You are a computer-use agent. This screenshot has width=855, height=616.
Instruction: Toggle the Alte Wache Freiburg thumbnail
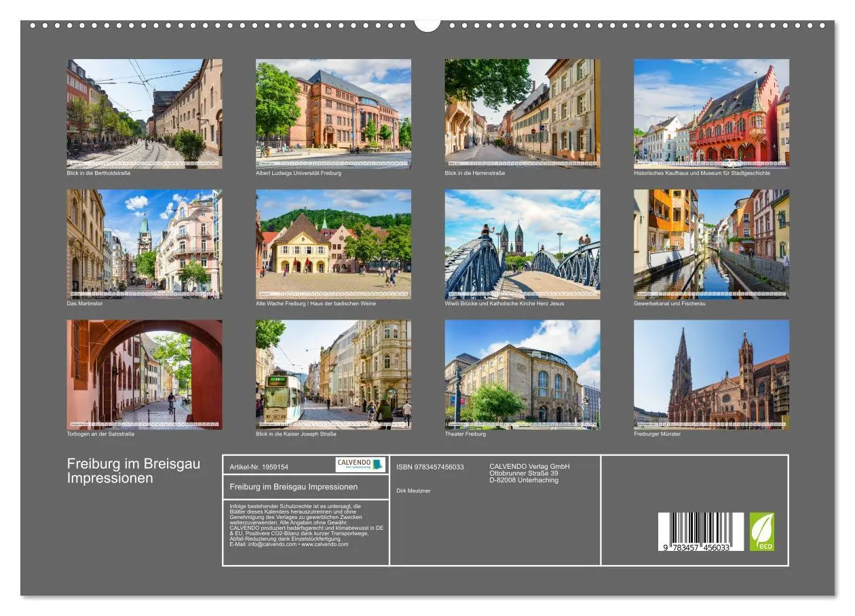(334, 243)
